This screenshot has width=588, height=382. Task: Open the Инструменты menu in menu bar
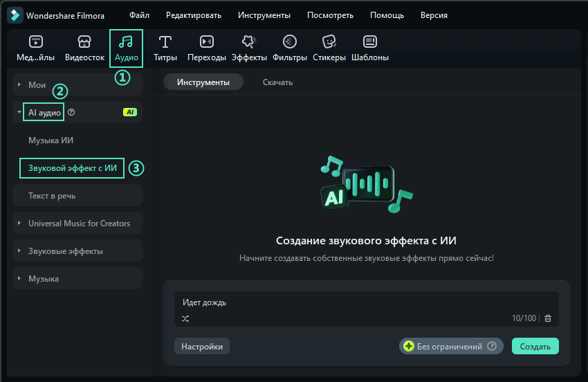[x=264, y=15]
